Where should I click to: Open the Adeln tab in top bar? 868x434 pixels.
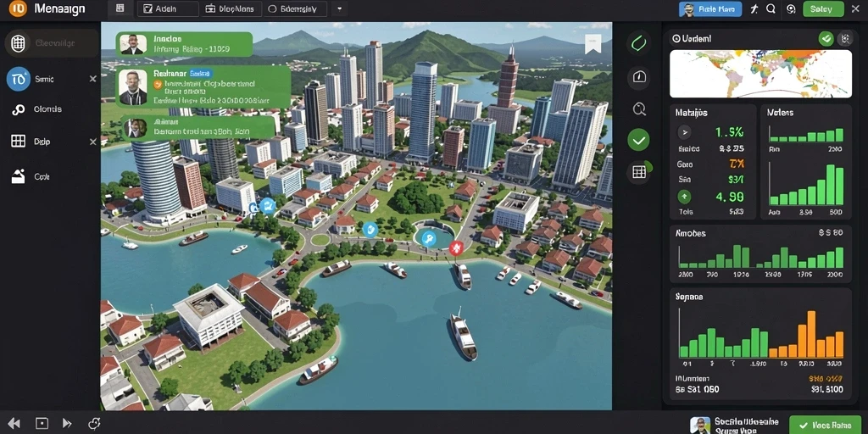coord(168,8)
